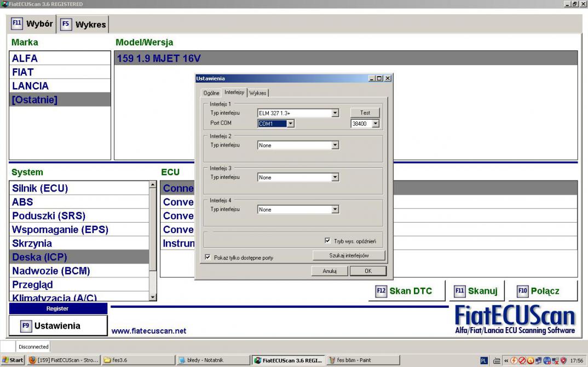The height and width of the screenshot is (367, 588).
Task: Switch to the Wykres settings tab
Action: point(258,93)
